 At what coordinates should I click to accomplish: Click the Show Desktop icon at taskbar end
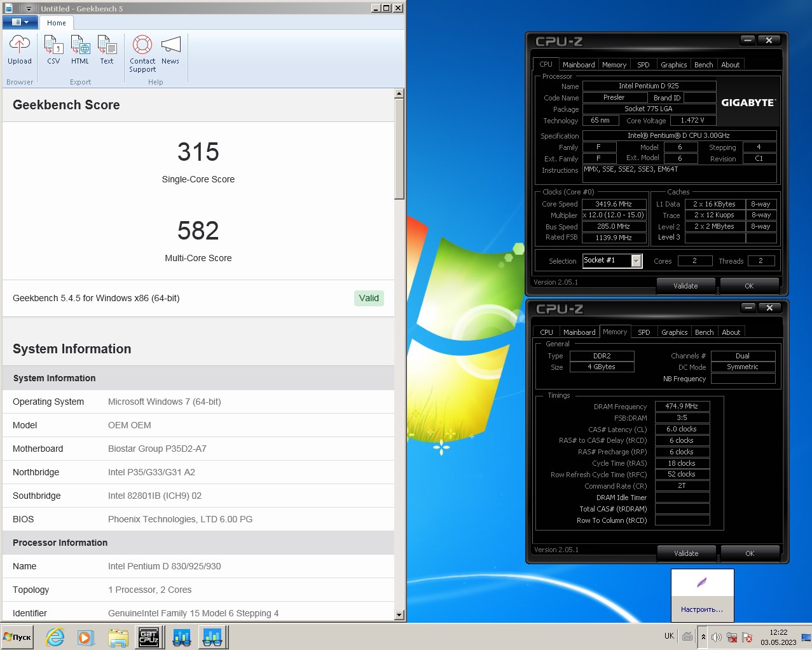coord(806,637)
